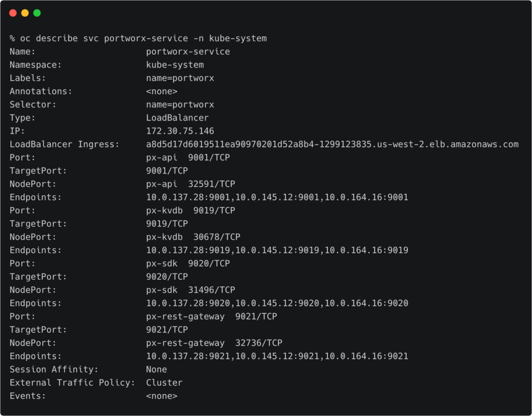
Task: Click the service name portworx-service value
Action: tap(188, 51)
